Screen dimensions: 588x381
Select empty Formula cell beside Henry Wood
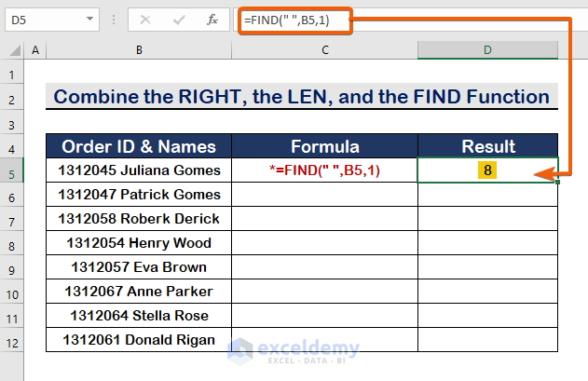click(324, 242)
